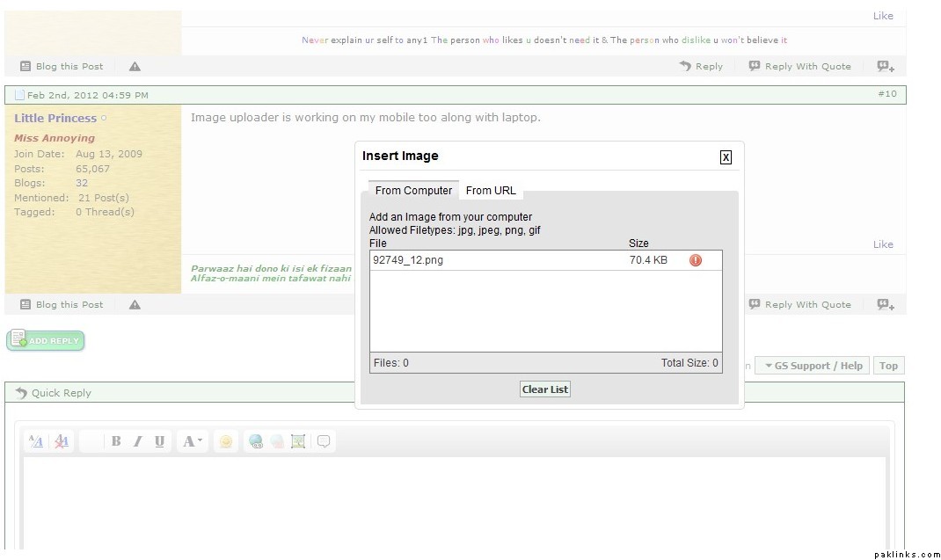The height and width of the screenshot is (560, 941).
Task: Click the report post warning icon in top post
Action: (x=135, y=66)
